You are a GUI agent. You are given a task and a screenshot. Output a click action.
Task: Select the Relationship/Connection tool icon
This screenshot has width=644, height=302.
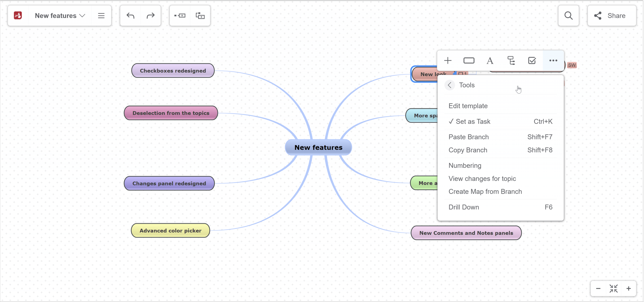click(511, 60)
